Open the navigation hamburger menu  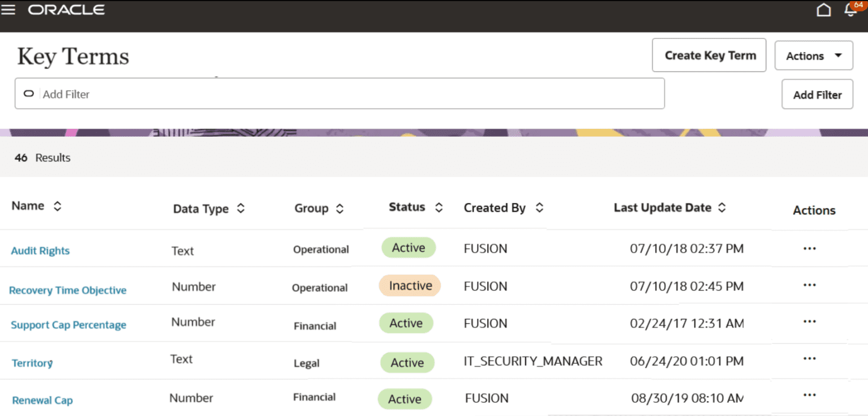8,9
